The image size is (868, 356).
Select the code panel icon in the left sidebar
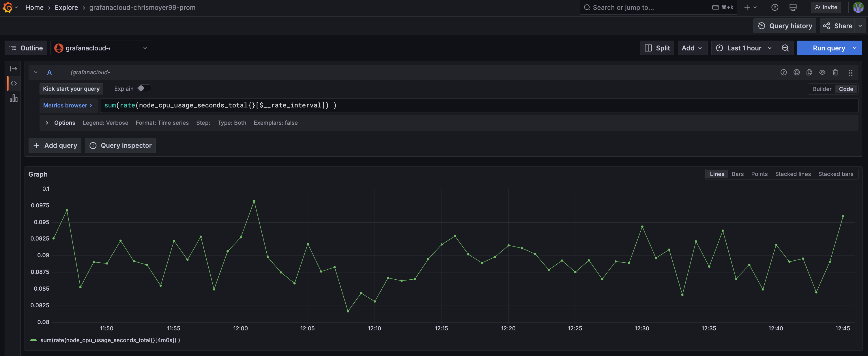14,83
